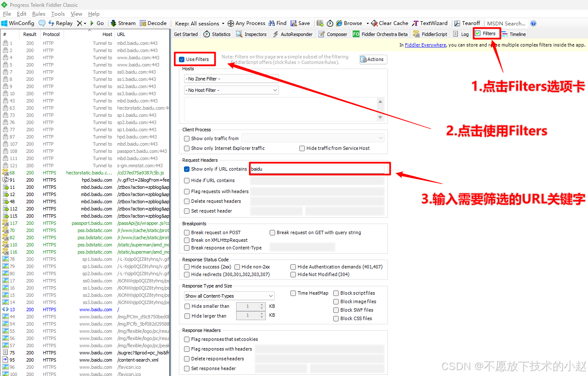This screenshot has height=376, width=588.
Task: Toggle the Decode toolbar icon
Action: pos(143,23)
